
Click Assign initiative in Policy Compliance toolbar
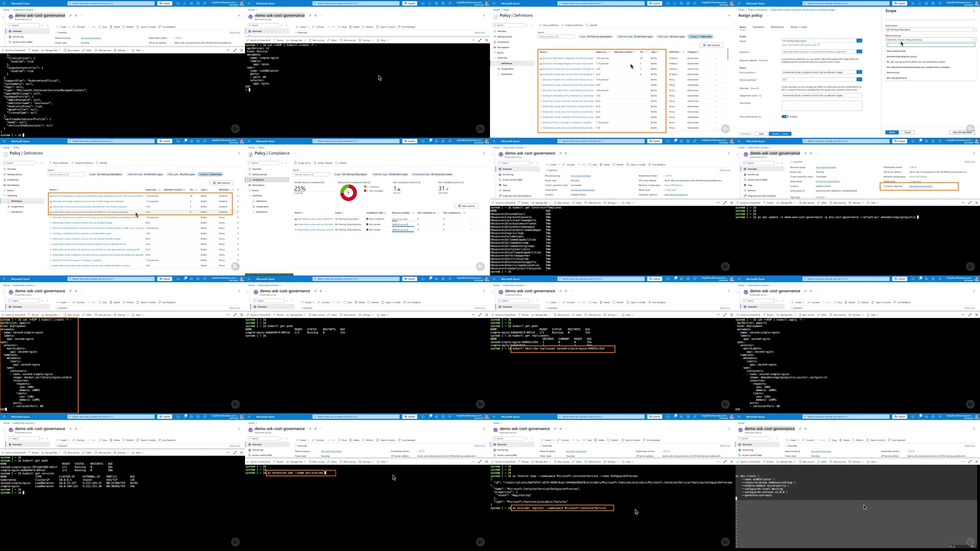[x=323, y=163]
